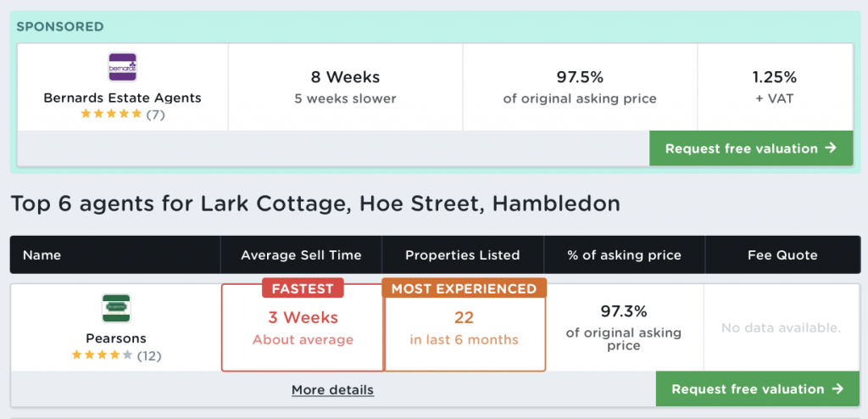Click Bernards five-star rating
The height and width of the screenshot is (419, 868).
(111, 114)
